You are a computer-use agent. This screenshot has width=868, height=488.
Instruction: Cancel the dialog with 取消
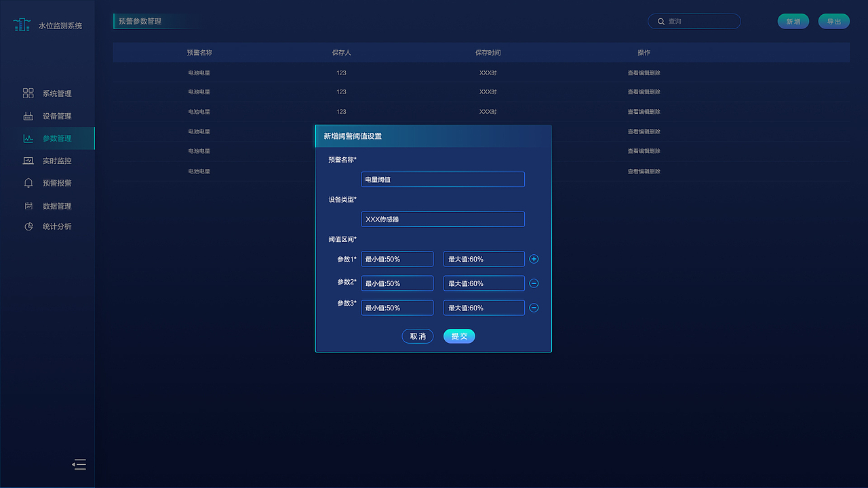click(x=418, y=336)
